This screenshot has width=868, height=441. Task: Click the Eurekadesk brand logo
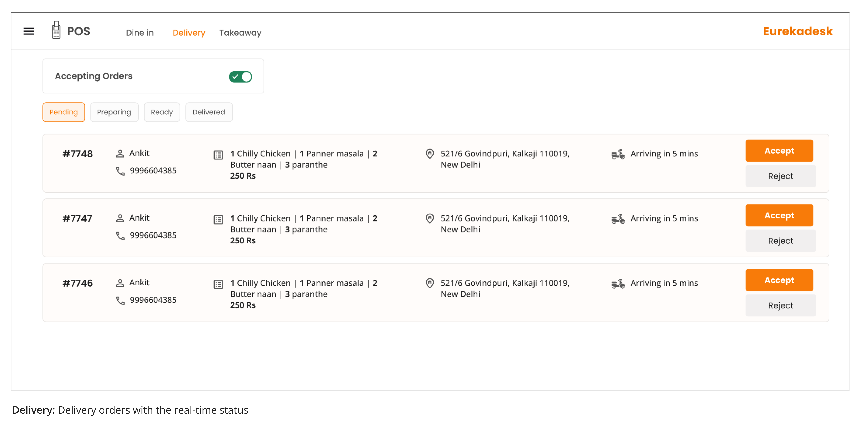coord(798,31)
